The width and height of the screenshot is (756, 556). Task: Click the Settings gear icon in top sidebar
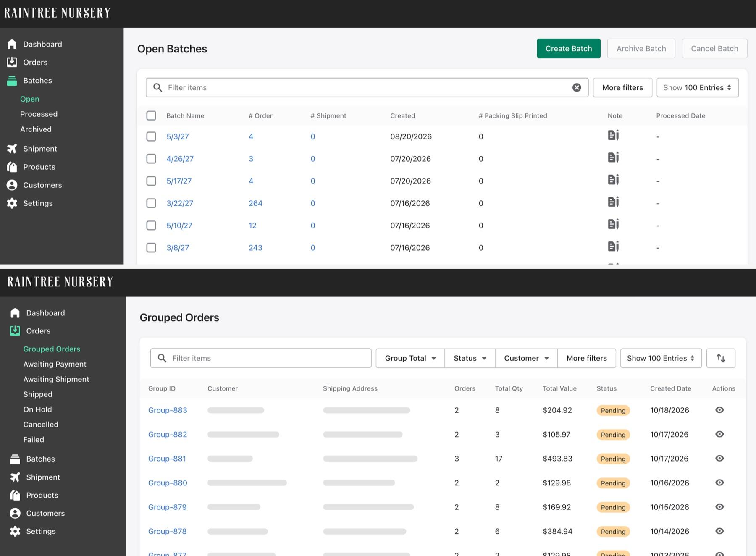(x=12, y=203)
